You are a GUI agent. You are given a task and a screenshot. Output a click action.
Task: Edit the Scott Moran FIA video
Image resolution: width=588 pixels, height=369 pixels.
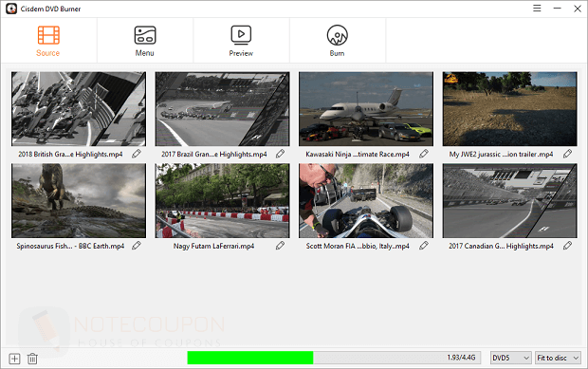coord(424,246)
